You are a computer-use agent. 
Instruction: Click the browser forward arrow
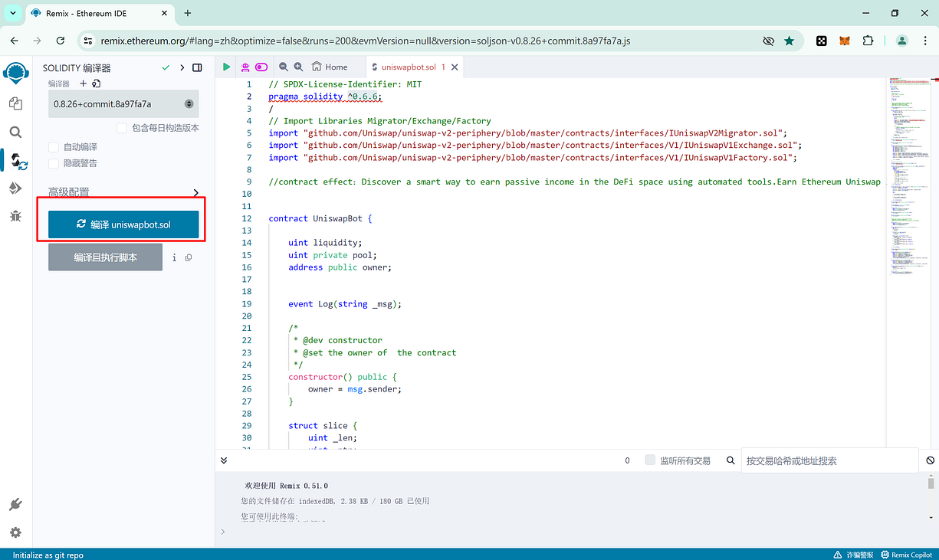click(38, 41)
